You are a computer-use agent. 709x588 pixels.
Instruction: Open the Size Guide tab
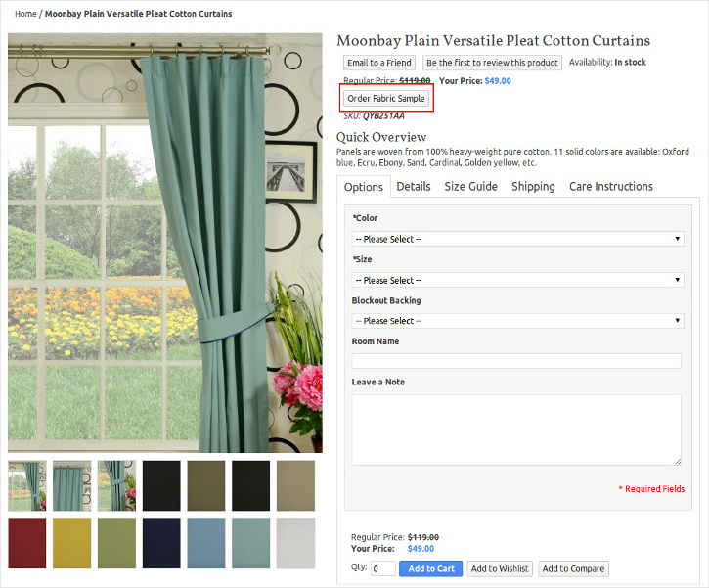(x=470, y=186)
